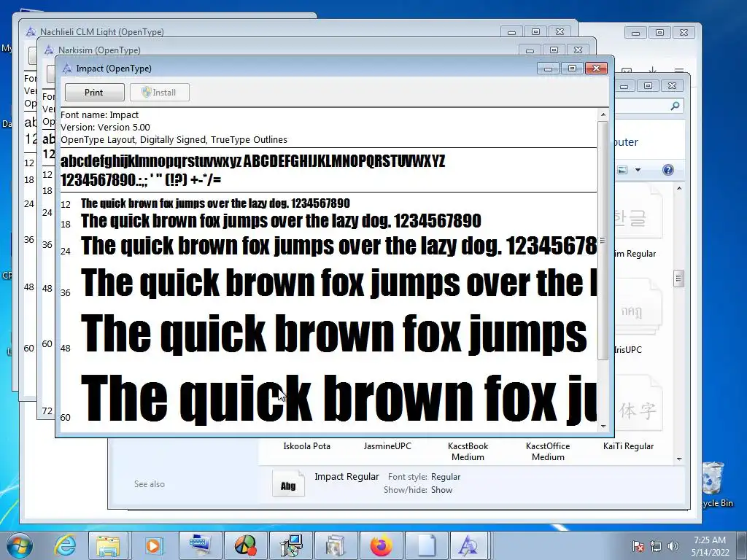The image size is (747, 560).
Task: Minimize the Nachlieli CLM Light window
Action: [511, 32]
